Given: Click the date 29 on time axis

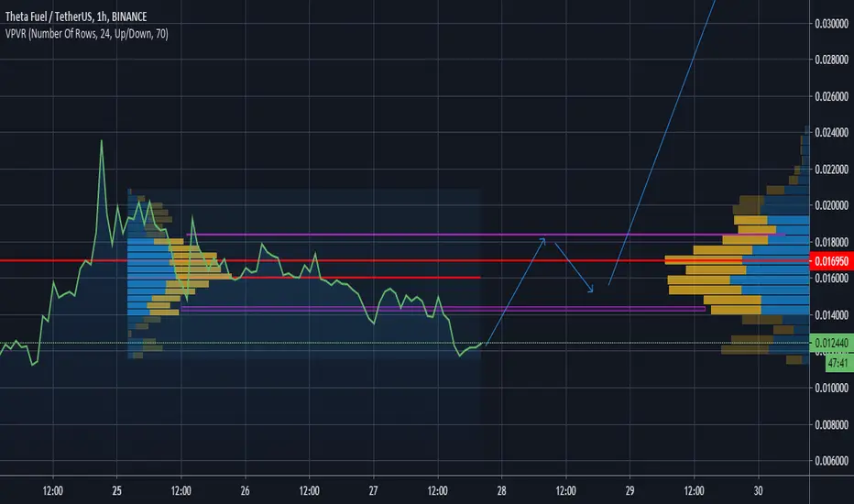Looking at the screenshot, I should click(x=630, y=491).
